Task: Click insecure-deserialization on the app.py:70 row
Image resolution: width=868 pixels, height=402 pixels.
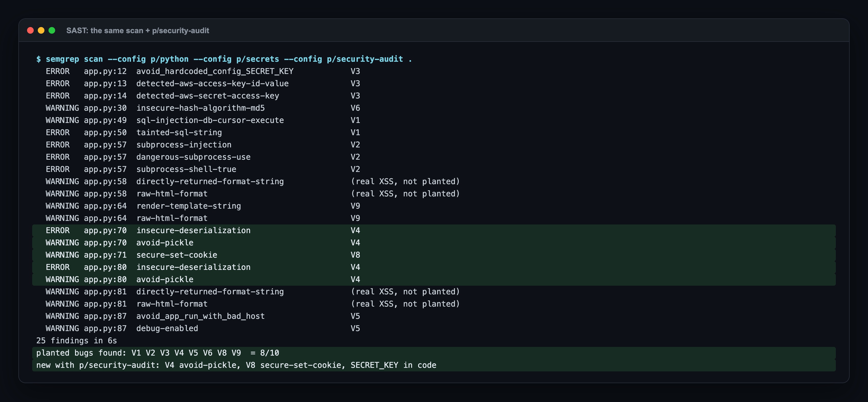Action: pos(194,230)
